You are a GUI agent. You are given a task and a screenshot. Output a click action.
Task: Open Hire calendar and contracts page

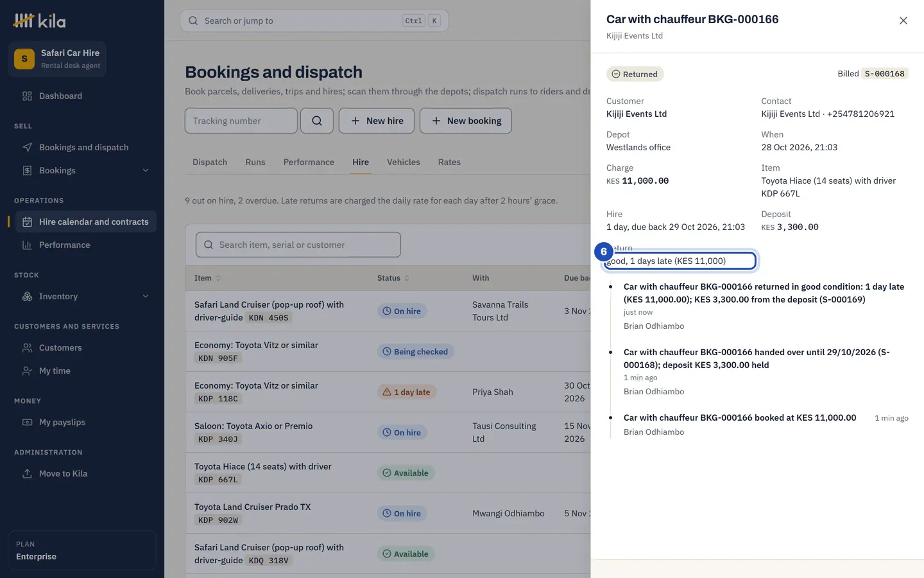[86, 222]
